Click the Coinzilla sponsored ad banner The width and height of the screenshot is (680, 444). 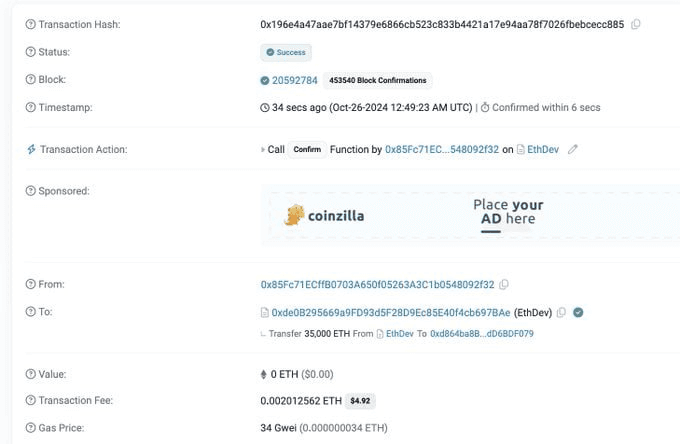pos(470,215)
